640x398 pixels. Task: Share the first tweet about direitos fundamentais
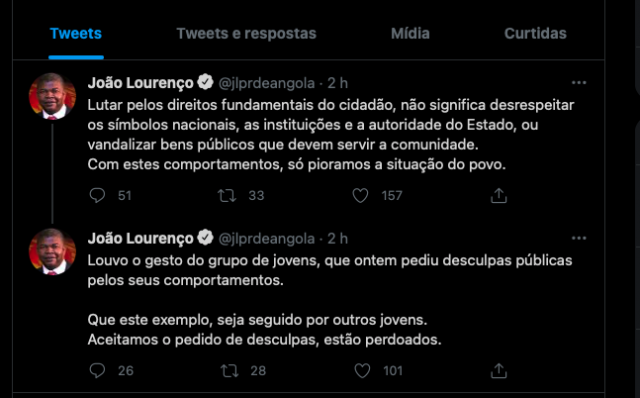[498, 196]
